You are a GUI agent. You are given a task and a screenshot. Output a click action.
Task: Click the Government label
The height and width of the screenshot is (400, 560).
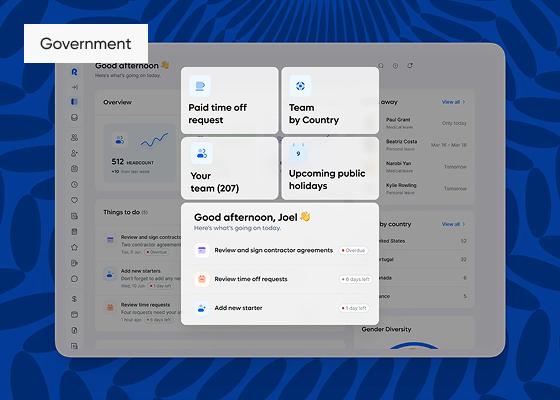click(86, 44)
